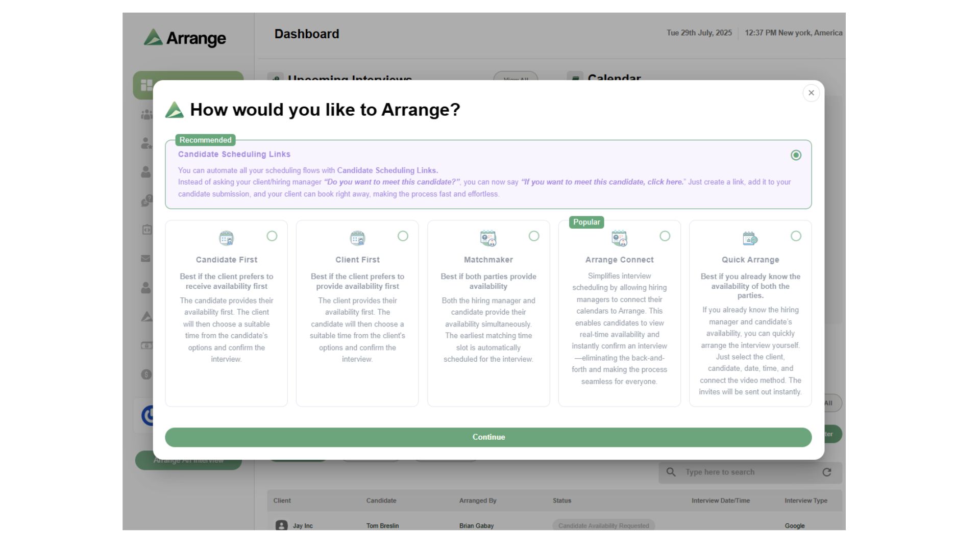Image resolution: width=980 pixels, height=551 pixels.
Task: Click the Matchmaker calendar icon
Action: [488, 238]
